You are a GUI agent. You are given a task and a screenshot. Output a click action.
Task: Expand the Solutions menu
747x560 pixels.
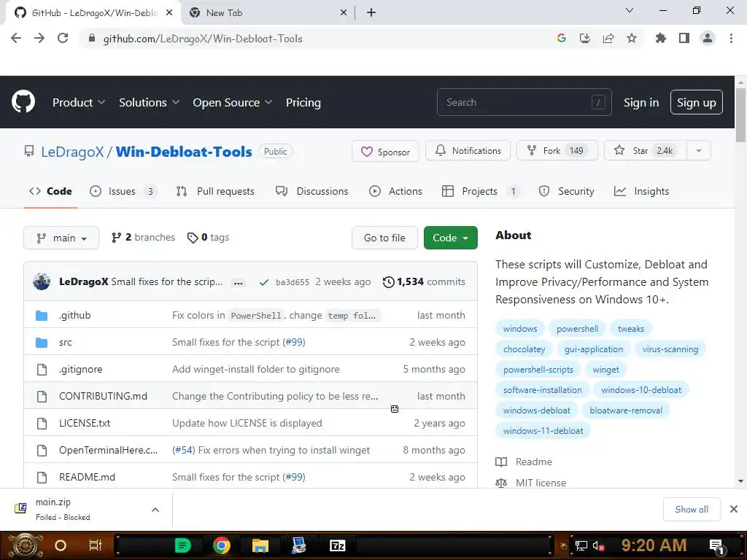[149, 102]
